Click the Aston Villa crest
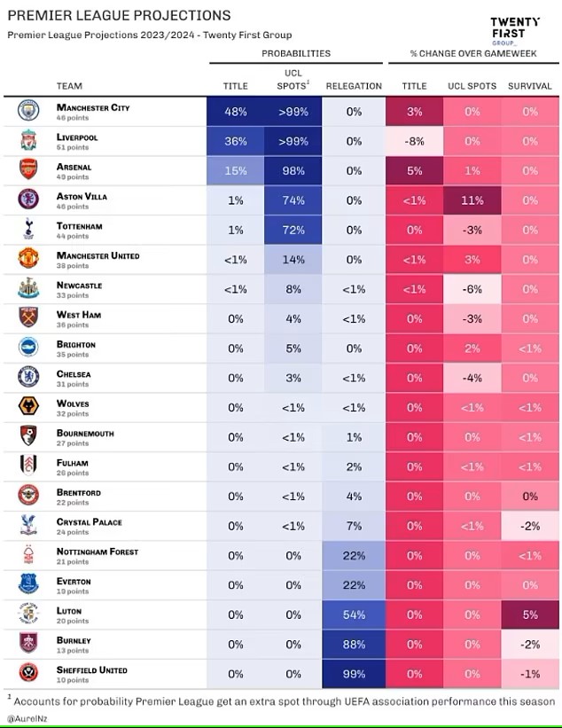 click(x=28, y=200)
